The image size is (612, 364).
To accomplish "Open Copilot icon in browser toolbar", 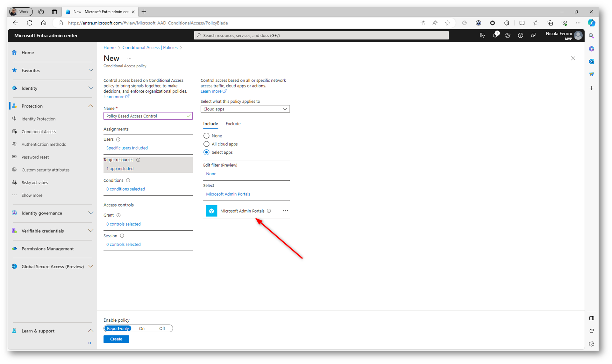I will point(591,23).
